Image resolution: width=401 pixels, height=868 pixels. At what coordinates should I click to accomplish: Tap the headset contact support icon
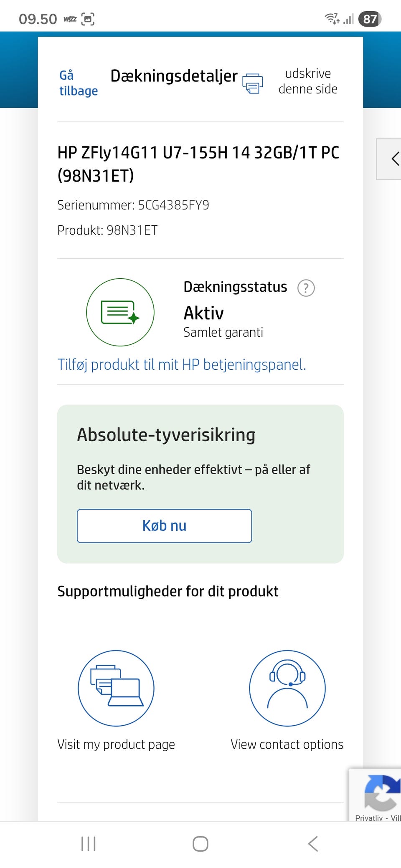coord(287,688)
